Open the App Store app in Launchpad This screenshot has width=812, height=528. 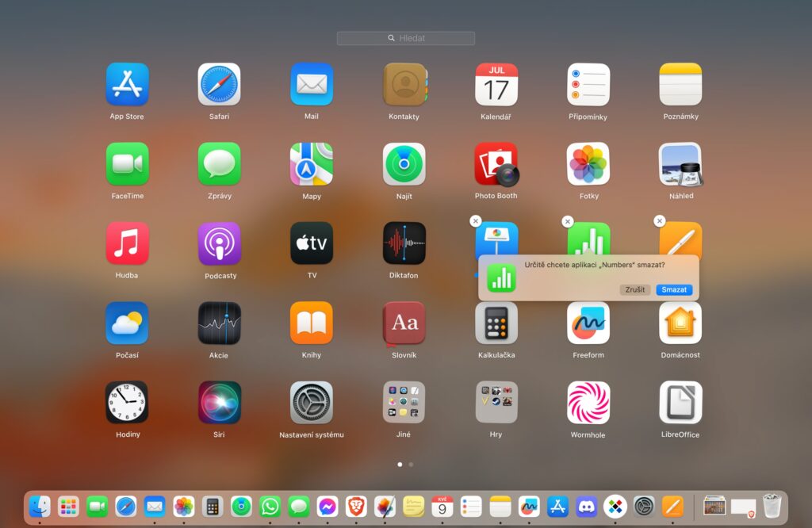pyautogui.click(x=127, y=85)
